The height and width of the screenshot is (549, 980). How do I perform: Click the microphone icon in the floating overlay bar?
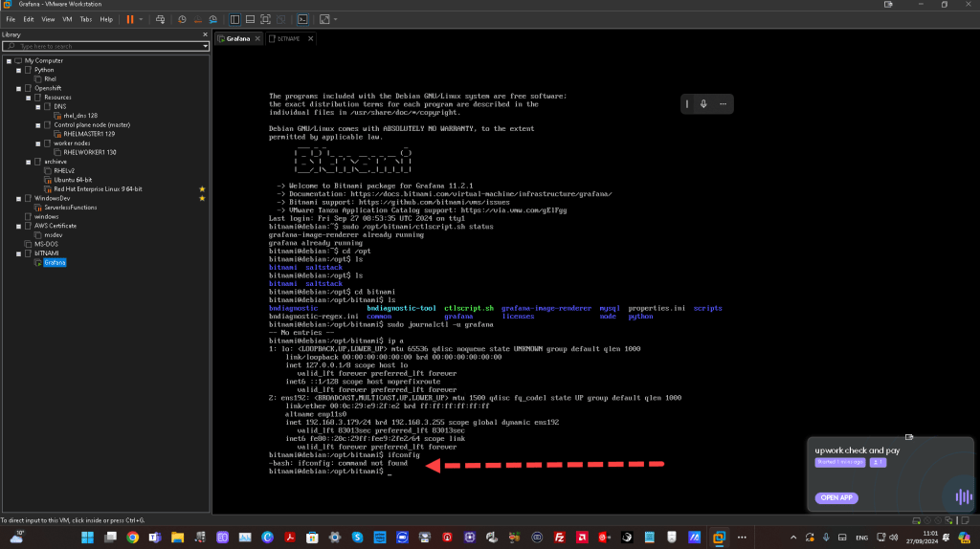[703, 104]
